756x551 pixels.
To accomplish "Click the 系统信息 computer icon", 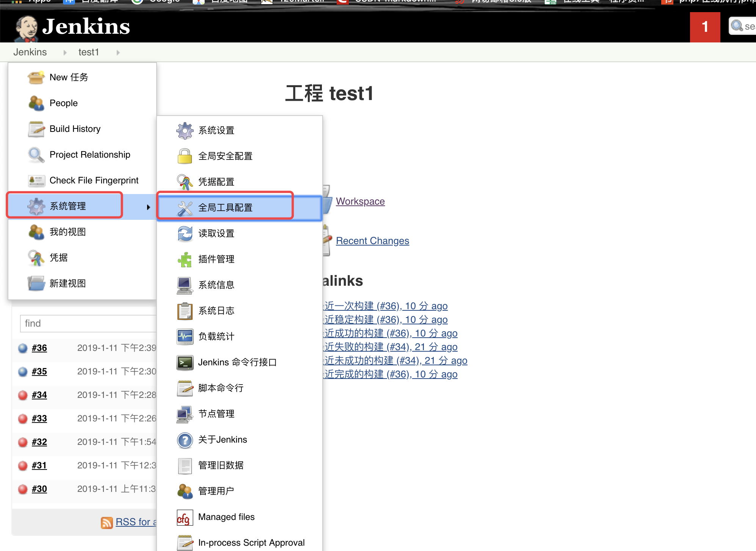I will pyautogui.click(x=185, y=285).
